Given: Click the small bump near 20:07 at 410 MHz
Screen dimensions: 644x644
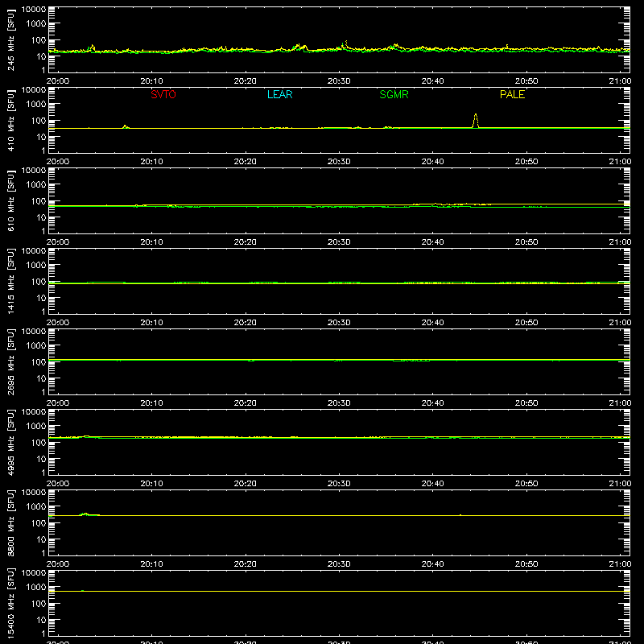Looking at the screenshot, I should point(126,126).
